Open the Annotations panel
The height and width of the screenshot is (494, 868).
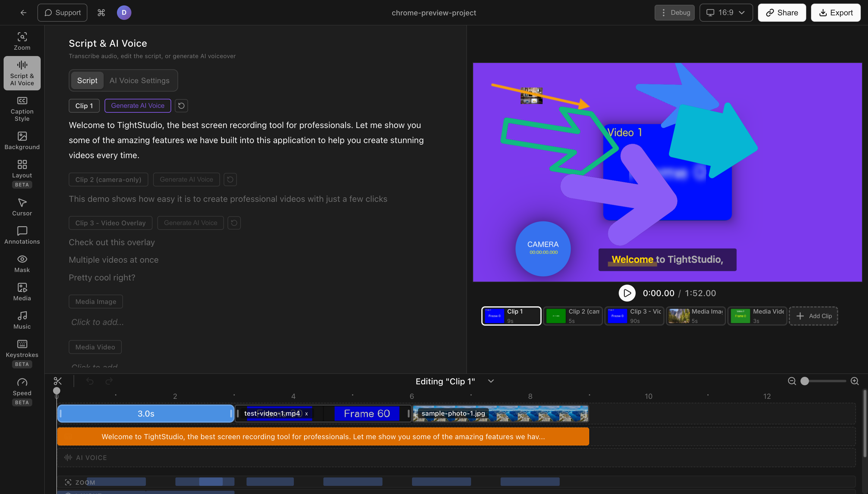[22, 235]
